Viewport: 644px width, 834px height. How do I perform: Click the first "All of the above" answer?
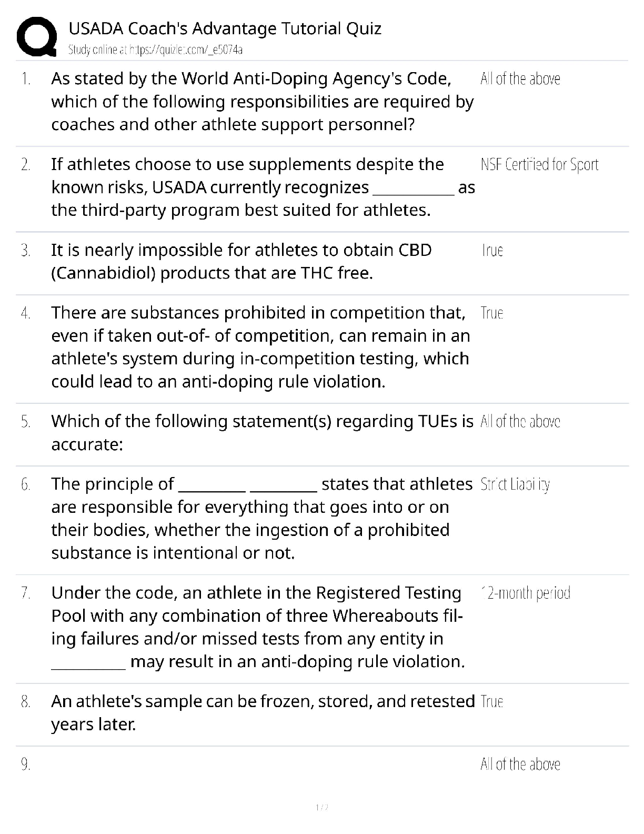(x=520, y=79)
